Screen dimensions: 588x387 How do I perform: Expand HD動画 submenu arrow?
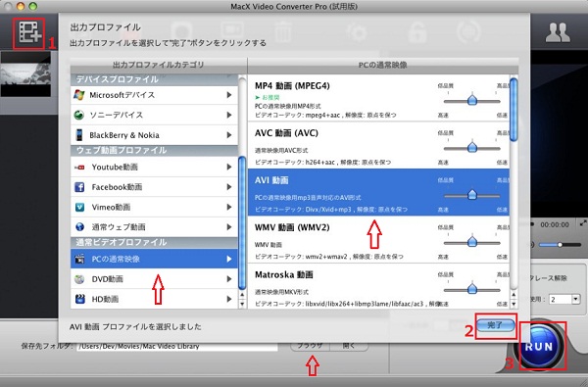[x=229, y=299]
